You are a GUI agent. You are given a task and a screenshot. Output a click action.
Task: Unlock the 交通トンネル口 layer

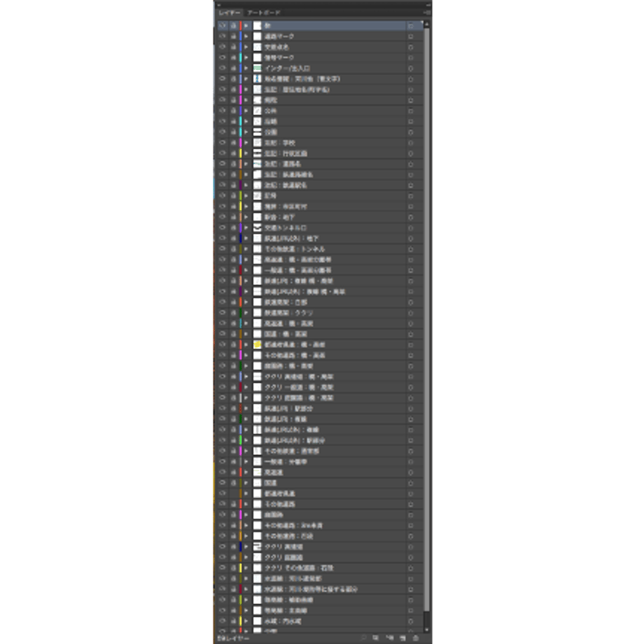click(233, 227)
